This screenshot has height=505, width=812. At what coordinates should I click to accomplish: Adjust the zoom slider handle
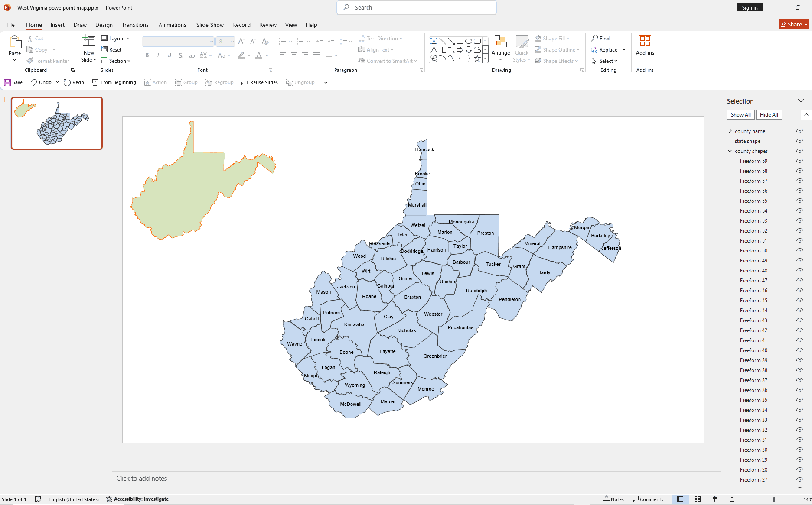tap(773, 499)
